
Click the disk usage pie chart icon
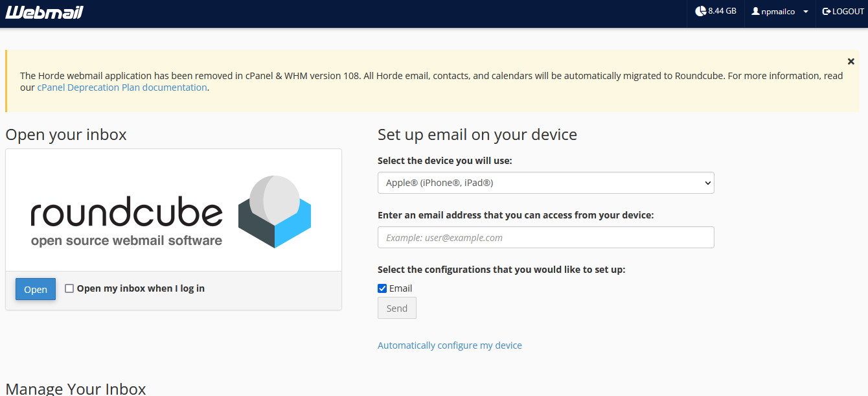coord(700,11)
